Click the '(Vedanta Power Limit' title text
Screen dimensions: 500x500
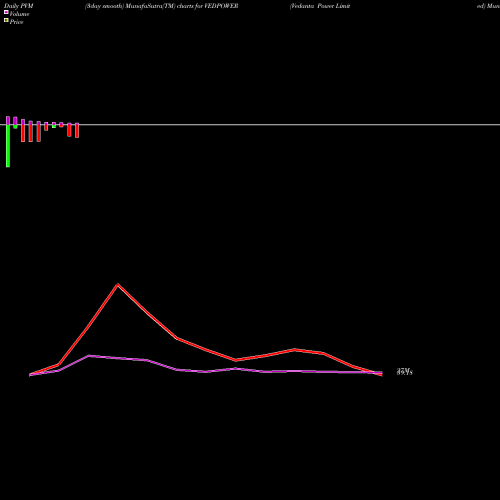tap(320, 6)
